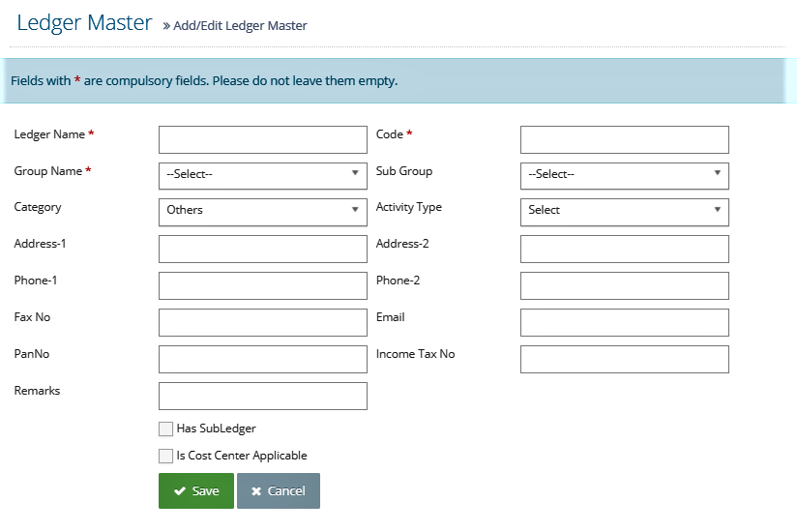
Task: Tick the Is Cost Center Applicable checkbox
Action: [x=165, y=456]
